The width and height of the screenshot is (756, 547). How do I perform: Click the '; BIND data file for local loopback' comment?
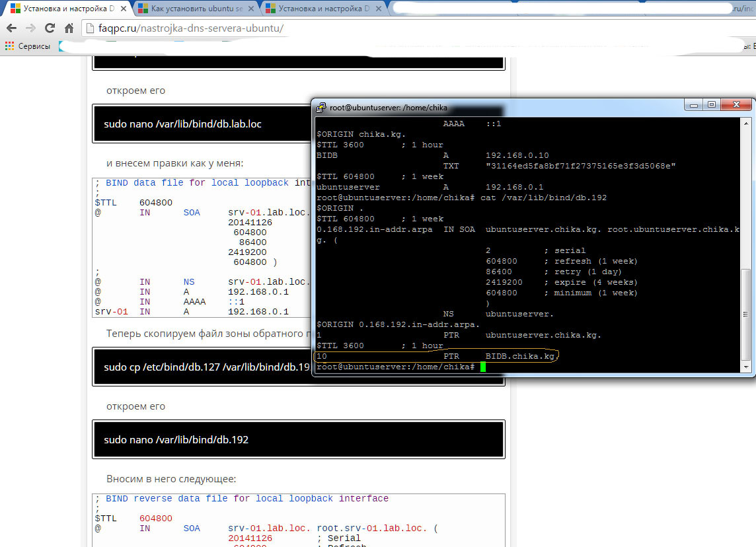click(x=202, y=182)
